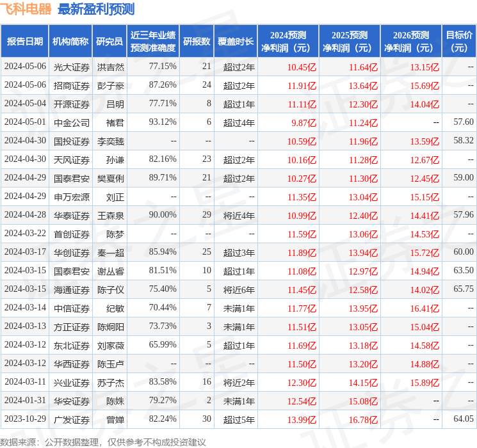The height and width of the screenshot is (448, 477).
Task: Click researcher name 王森泉
Action: 111,216
